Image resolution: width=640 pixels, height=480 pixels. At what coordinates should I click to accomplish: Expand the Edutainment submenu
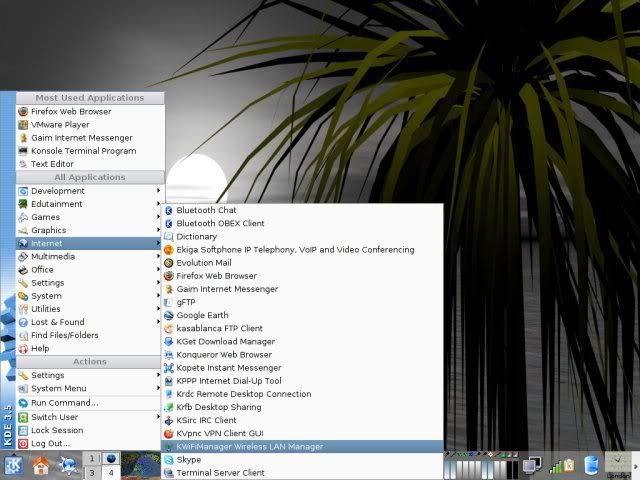[x=89, y=204]
